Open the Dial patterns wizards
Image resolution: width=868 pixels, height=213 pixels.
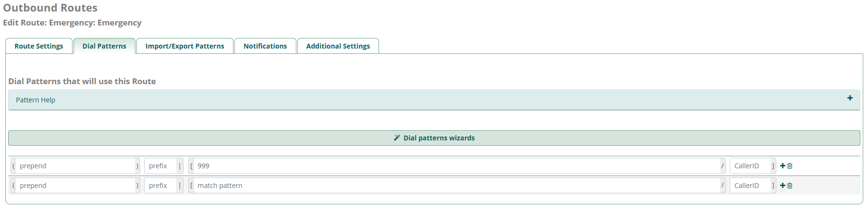pyautogui.click(x=434, y=138)
